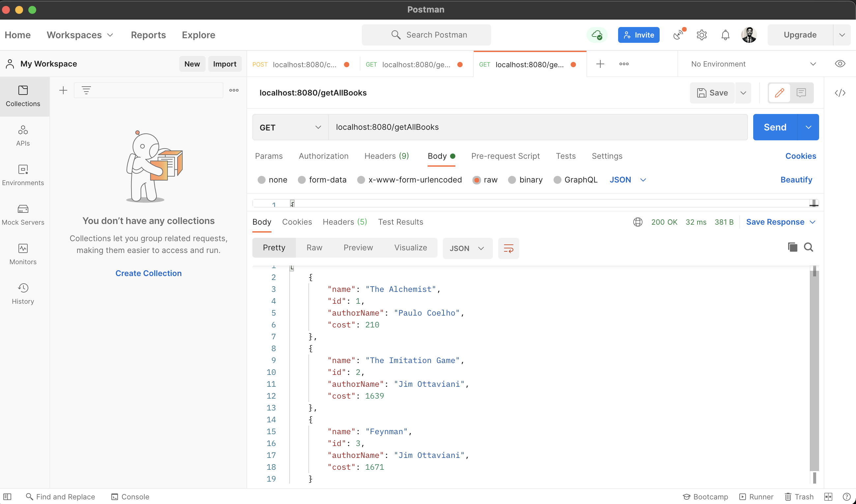Open the No Environment selector
Screen dimensions: 856x504
753,64
